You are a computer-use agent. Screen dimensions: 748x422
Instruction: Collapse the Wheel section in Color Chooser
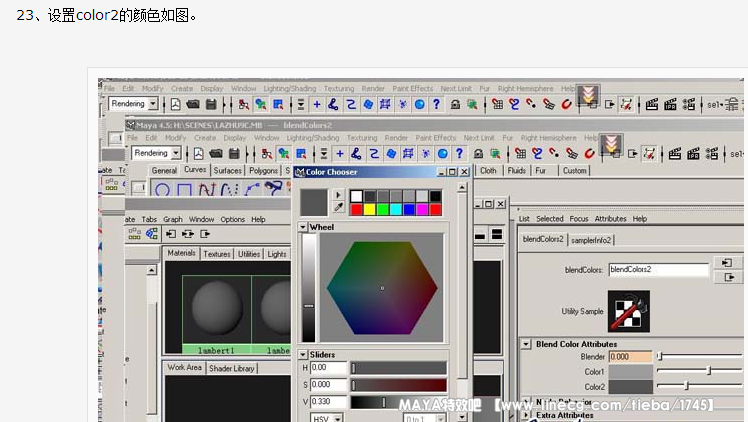click(x=304, y=227)
